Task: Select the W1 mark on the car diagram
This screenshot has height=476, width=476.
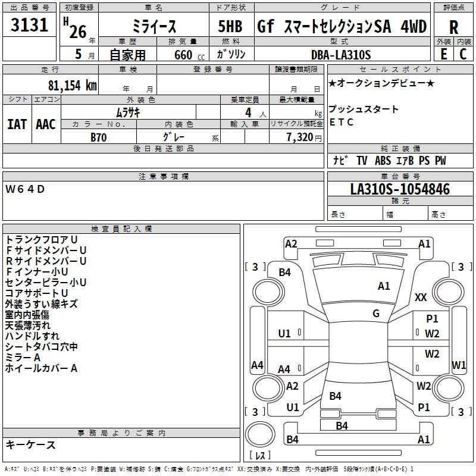Action: (x=458, y=365)
